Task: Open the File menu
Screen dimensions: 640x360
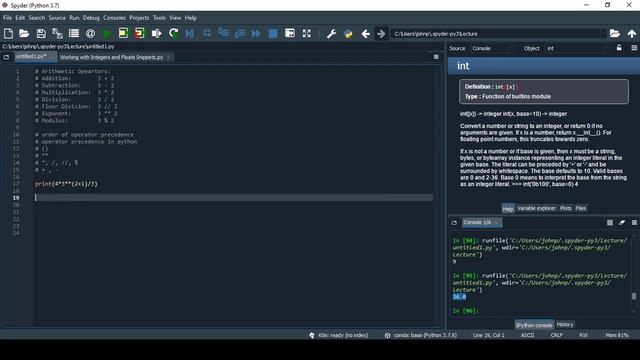Action: tap(7, 18)
